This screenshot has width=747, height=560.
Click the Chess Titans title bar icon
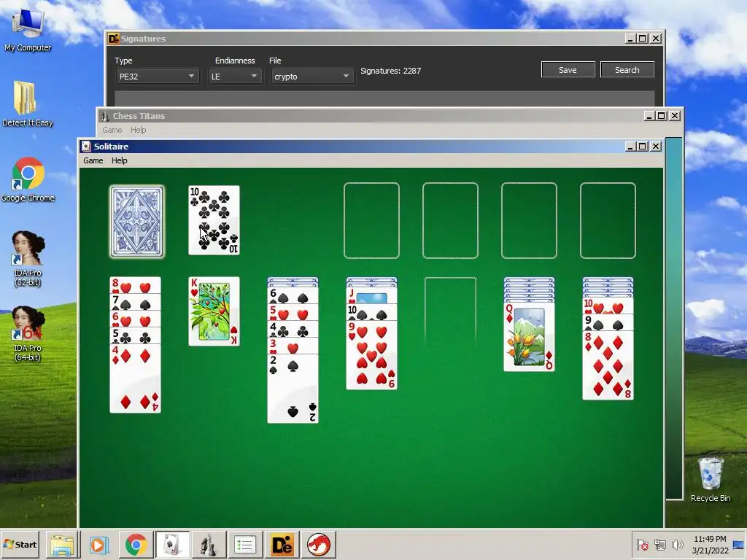(x=104, y=116)
